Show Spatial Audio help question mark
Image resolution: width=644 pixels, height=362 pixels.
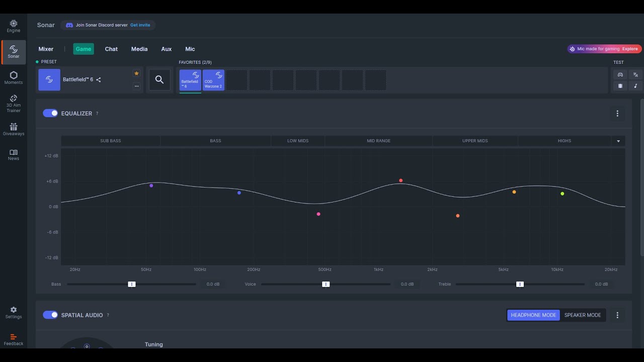point(108,315)
